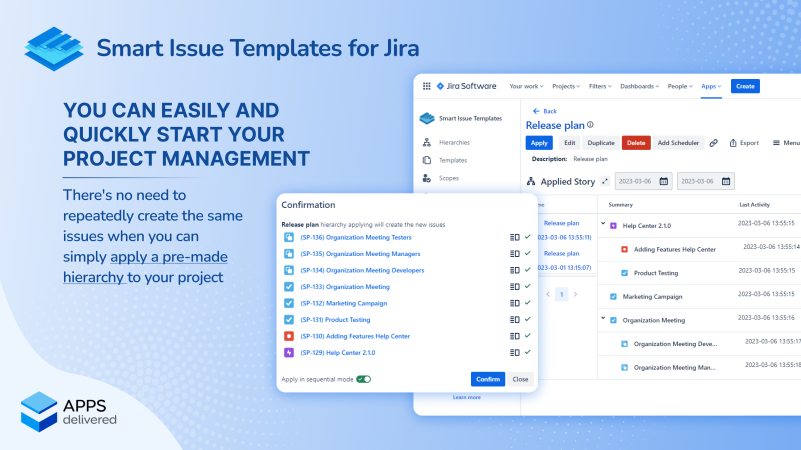Select page 1 in pagination
Image resolution: width=801 pixels, height=450 pixels.
click(561, 295)
